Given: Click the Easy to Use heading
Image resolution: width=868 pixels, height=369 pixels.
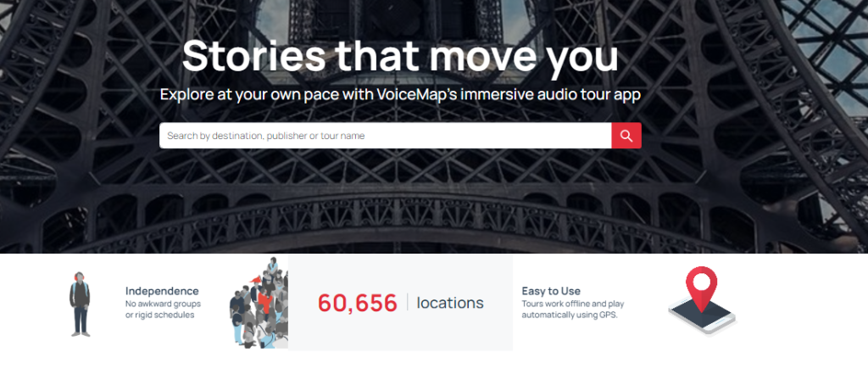Looking at the screenshot, I should (551, 291).
